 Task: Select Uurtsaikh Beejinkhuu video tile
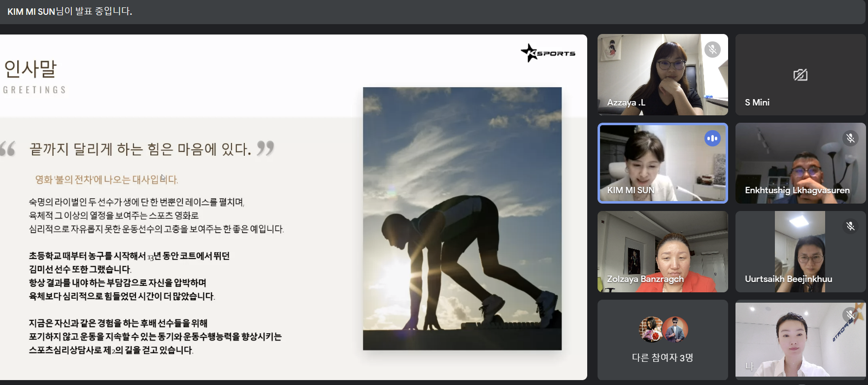801,251
